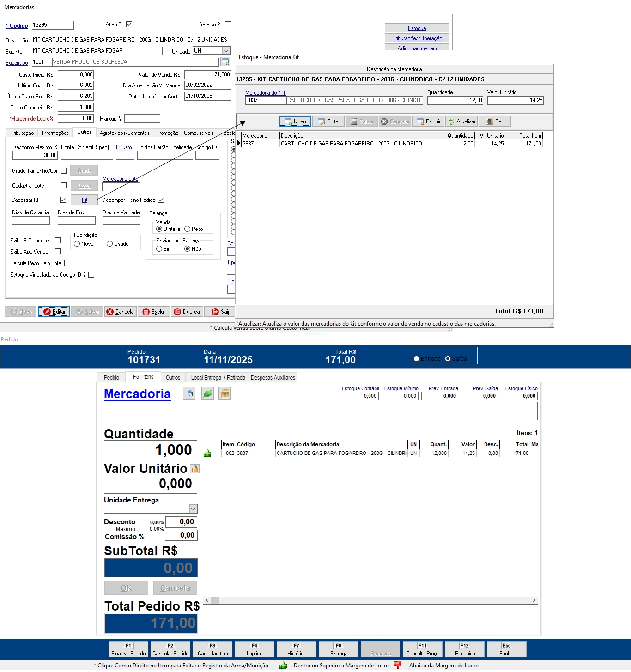Enable Estoque Vinculado ao Código ID checkbox
Viewport: 631px width, 672px height.
(x=91, y=275)
